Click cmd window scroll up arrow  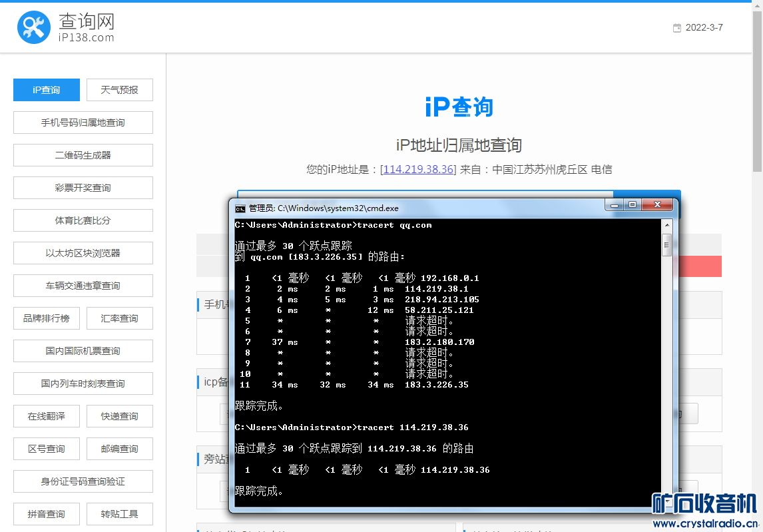coord(667,225)
